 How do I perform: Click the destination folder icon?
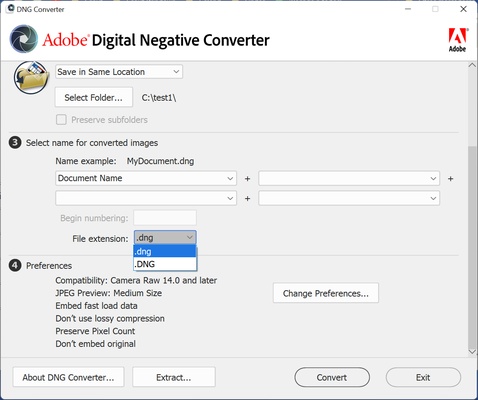[x=31, y=77]
